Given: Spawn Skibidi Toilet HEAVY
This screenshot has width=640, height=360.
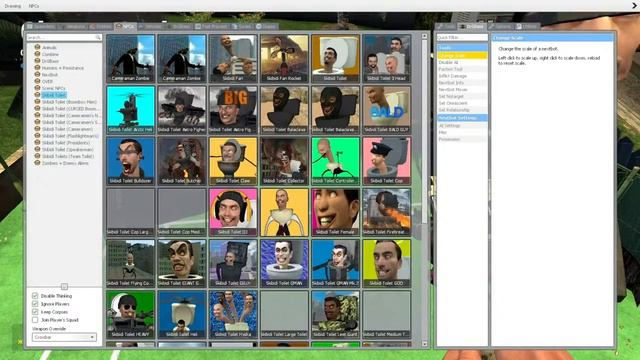Looking at the screenshot, I should 131,315.
